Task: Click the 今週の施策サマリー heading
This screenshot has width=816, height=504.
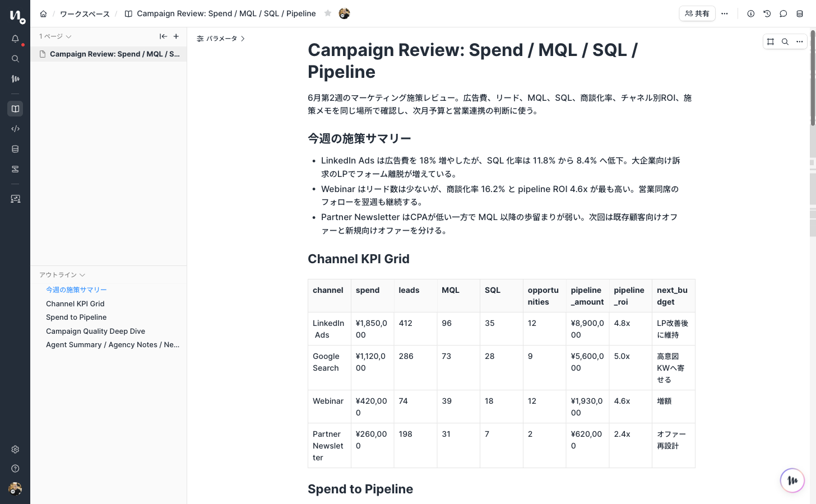Action: coord(359,138)
